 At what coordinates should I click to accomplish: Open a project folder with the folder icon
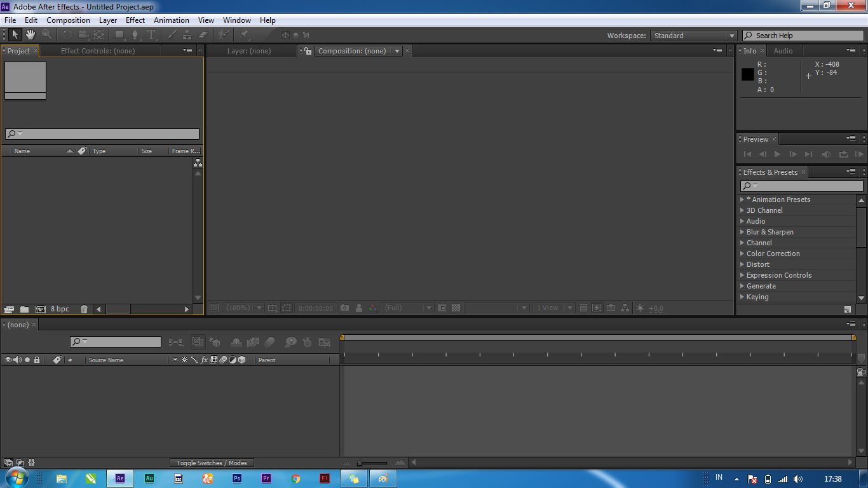point(24,309)
